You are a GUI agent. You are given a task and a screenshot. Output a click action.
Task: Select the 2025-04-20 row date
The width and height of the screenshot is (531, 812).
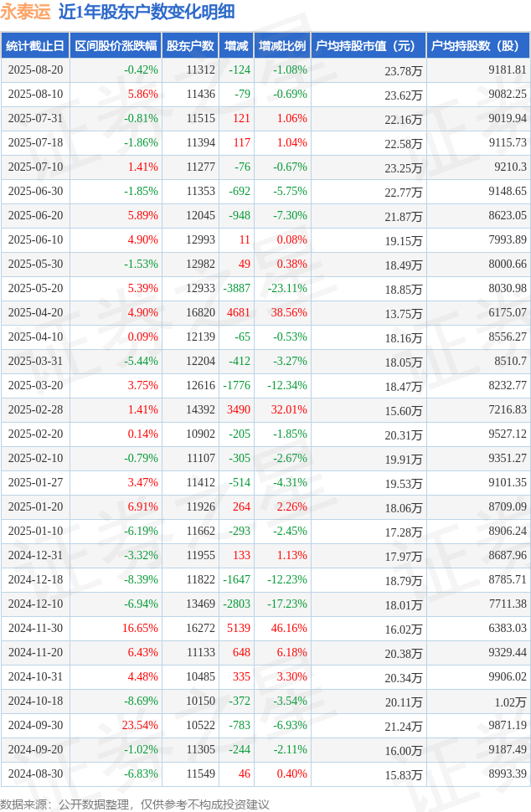coord(35,313)
